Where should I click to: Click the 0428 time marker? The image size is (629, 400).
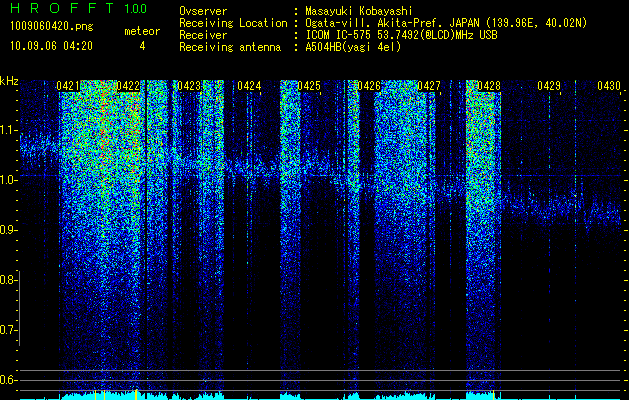489,86
